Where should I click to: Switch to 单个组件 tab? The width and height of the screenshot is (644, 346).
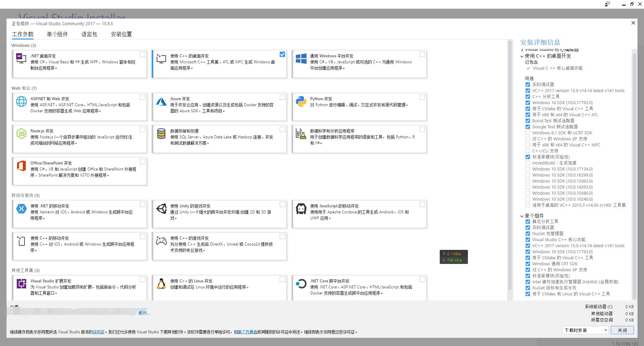coord(57,34)
